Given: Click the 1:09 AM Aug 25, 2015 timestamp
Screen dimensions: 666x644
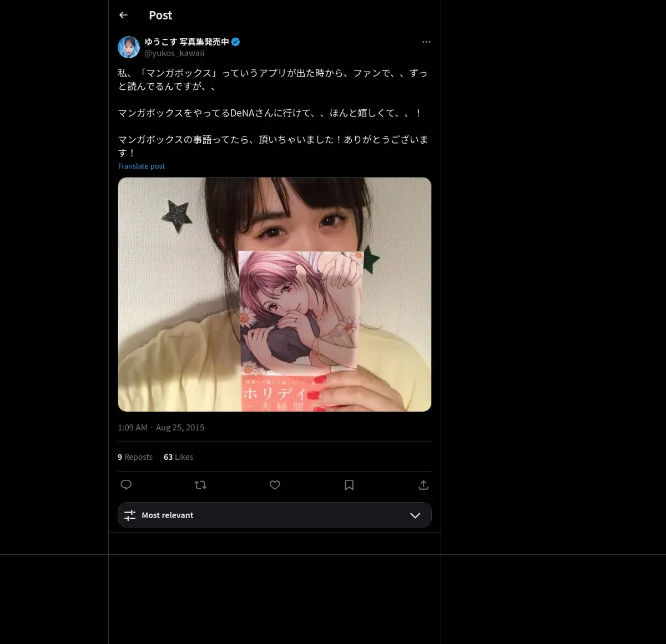Looking at the screenshot, I should pos(161,428).
